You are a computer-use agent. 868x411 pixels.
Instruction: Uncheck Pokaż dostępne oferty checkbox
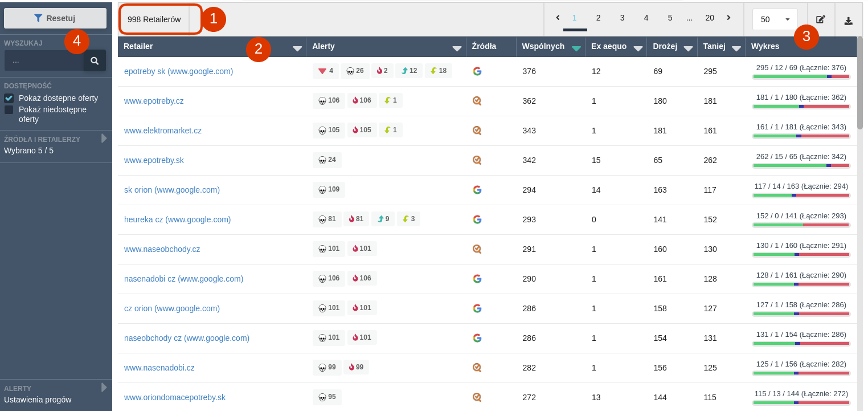point(9,98)
